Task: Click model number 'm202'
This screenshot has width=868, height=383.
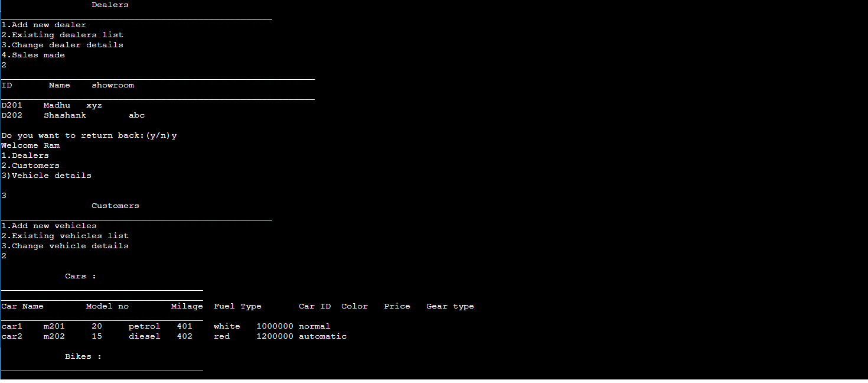Action: 54,336
